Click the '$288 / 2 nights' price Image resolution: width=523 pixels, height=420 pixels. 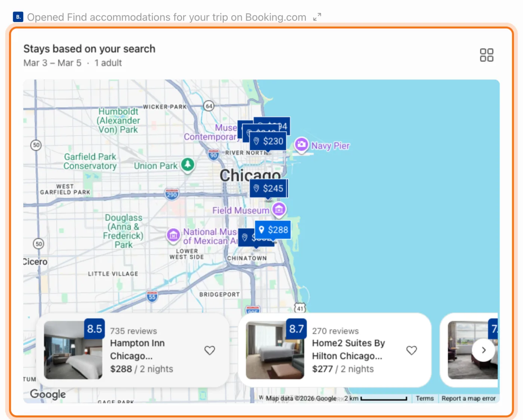tap(142, 369)
